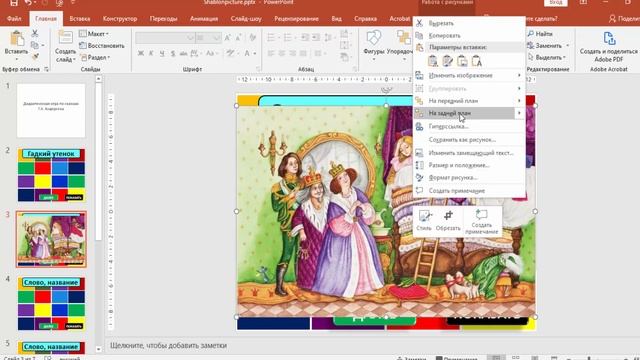
Task: Click the text shadow S icon
Action: tap(173, 53)
